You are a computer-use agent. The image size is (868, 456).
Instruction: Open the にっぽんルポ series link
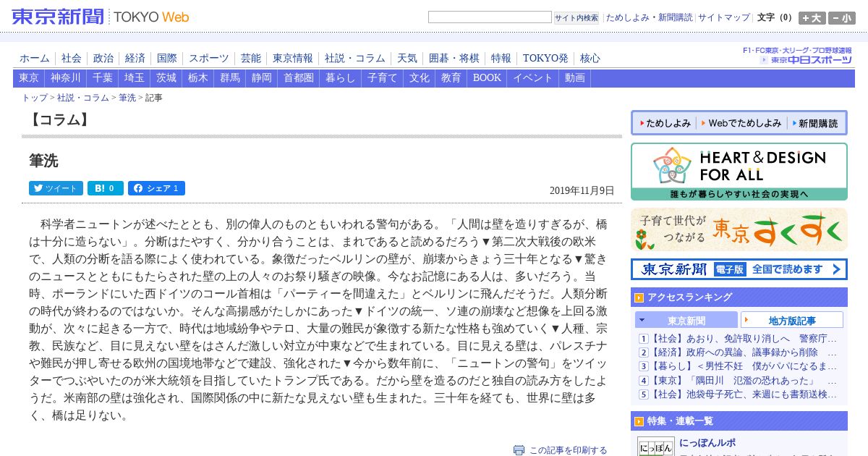707,442
